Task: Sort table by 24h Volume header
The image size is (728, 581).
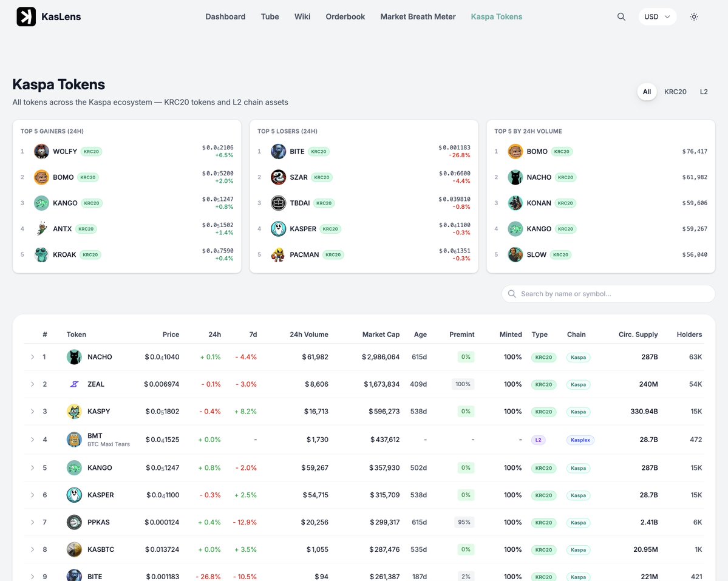Action: click(x=309, y=335)
